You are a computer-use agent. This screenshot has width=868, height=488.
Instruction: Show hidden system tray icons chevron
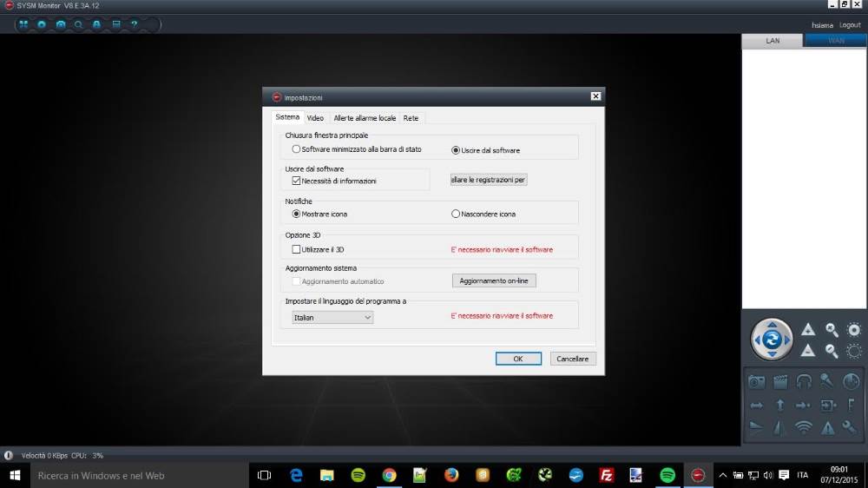722,475
